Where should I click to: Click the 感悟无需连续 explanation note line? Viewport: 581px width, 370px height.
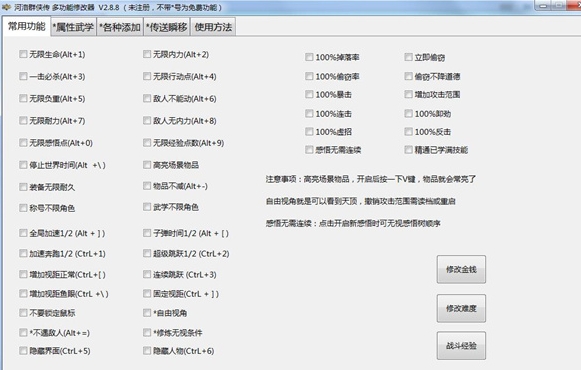click(353, 223)
